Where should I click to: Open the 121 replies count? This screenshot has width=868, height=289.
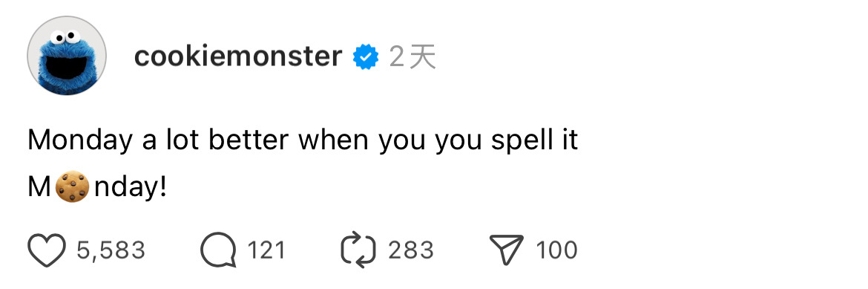266,250
